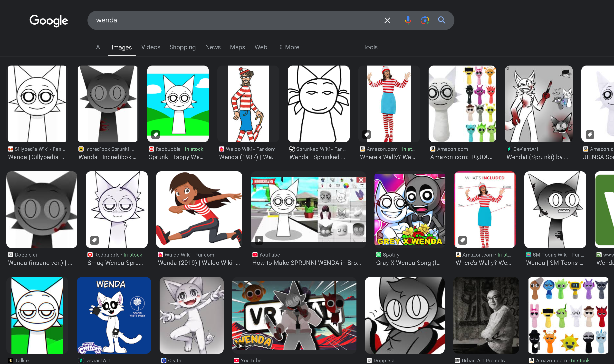The image size is (614, 364).
Task: Click the product tag icon on Smug Wenda image
Action: coord(94,240)
